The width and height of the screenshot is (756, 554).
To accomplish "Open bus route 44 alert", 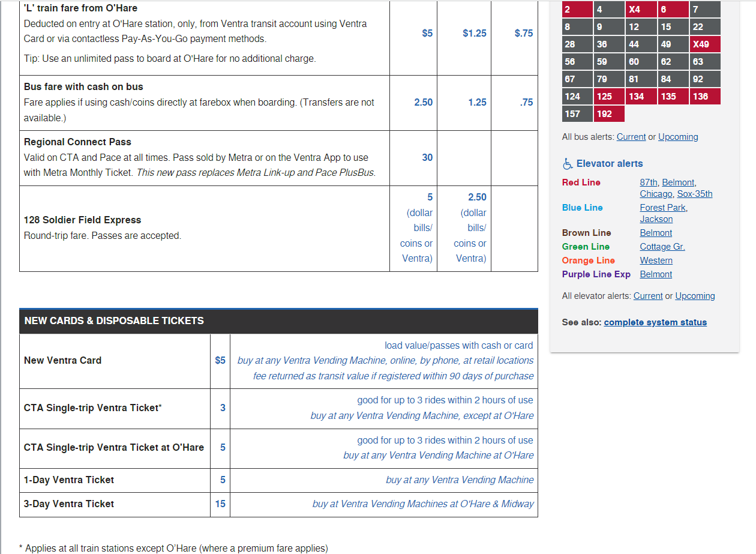I will coord(641,44).
